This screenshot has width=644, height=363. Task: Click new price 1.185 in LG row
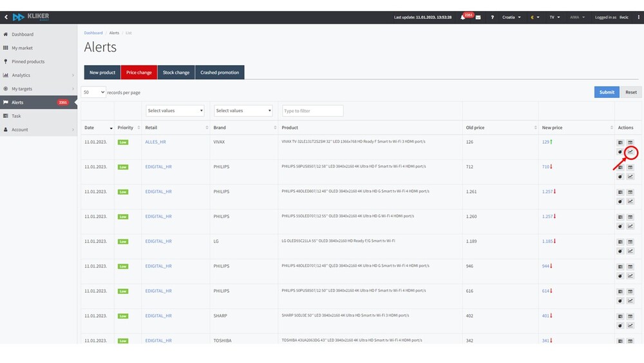[x=547, y=241]
